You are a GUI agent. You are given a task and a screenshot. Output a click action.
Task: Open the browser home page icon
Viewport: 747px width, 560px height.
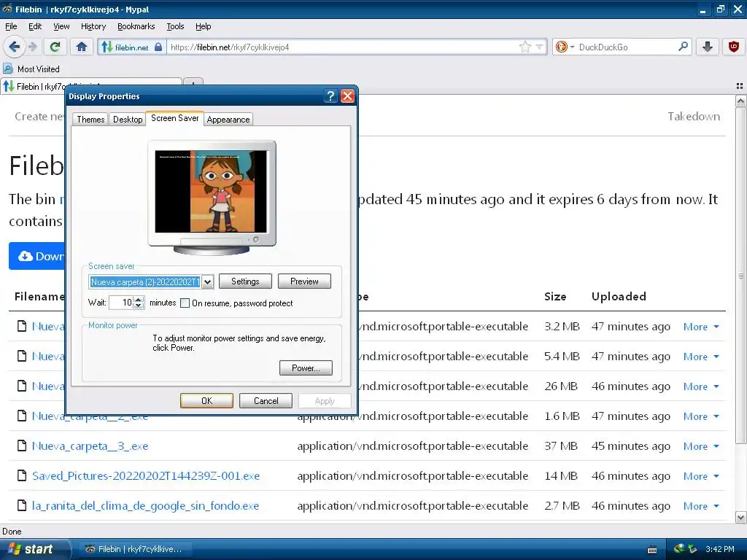[x=82, y=47]
